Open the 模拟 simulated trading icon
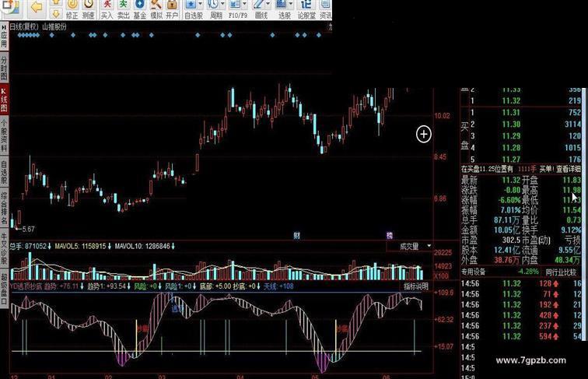The image size is (588, 379). click(x=156, y=9)
